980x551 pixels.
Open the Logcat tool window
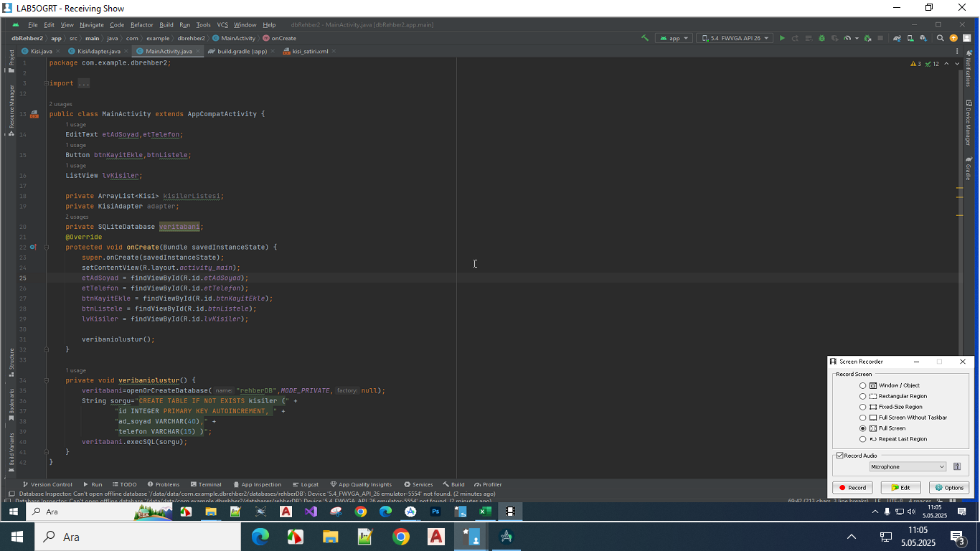pyautogui.click(x=306, y=484)
